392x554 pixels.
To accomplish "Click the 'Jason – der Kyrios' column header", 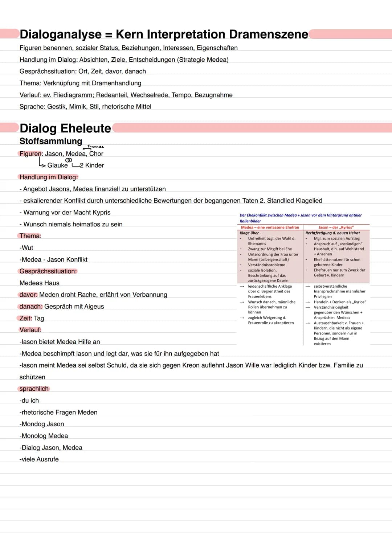I will (x=336, y=227).
